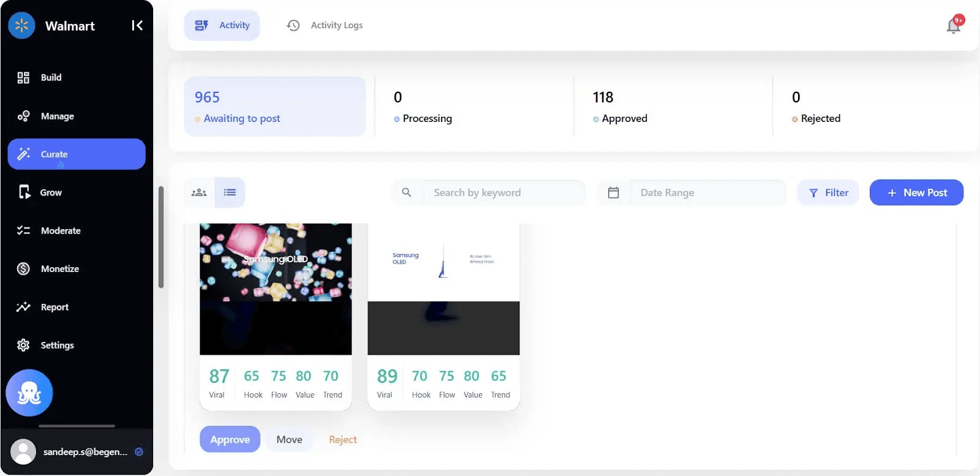Show the 965 Awaiting to post items
This screenshot has height=476, width=980.
click(x=275, y=107)
